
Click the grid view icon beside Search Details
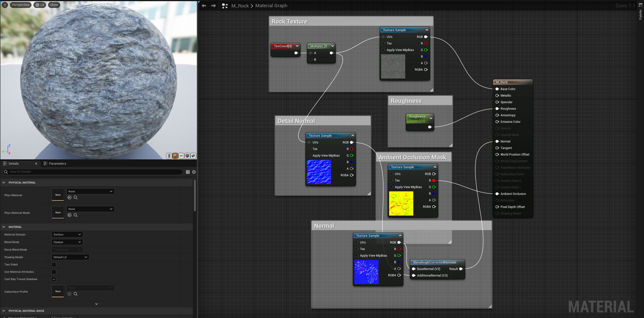pos(187,171)
